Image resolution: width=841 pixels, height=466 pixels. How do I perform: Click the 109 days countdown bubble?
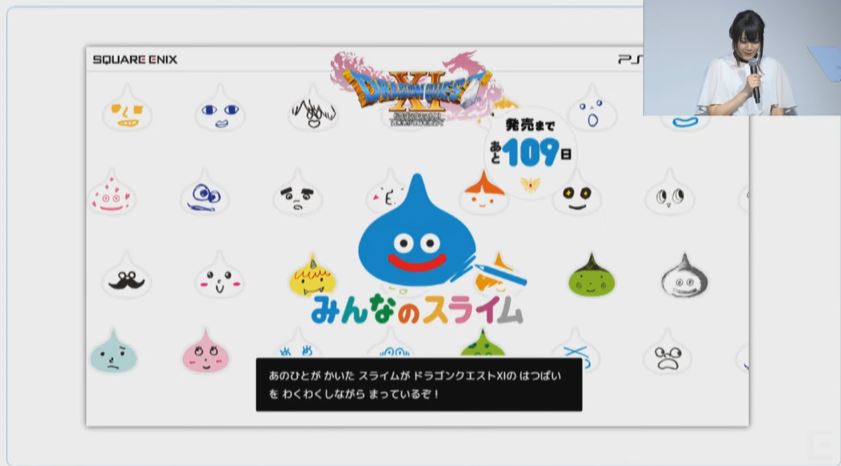pos(530,151)
